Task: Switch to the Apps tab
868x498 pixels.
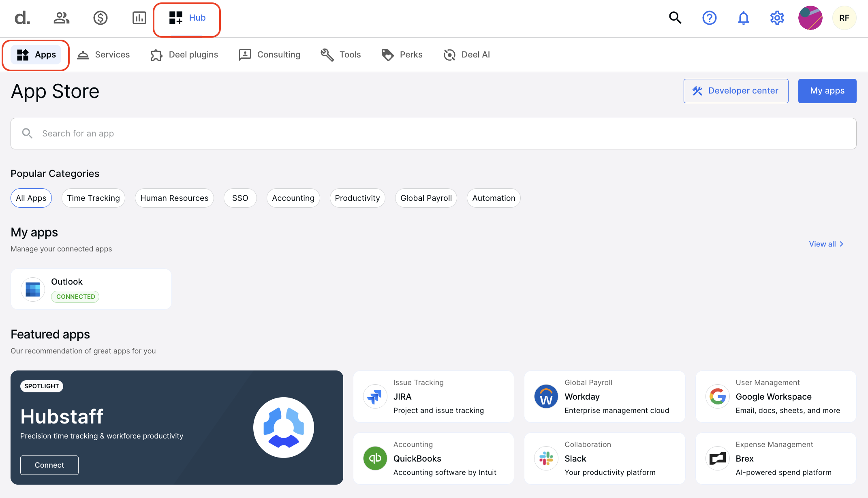Action: (x=36, y=55)
